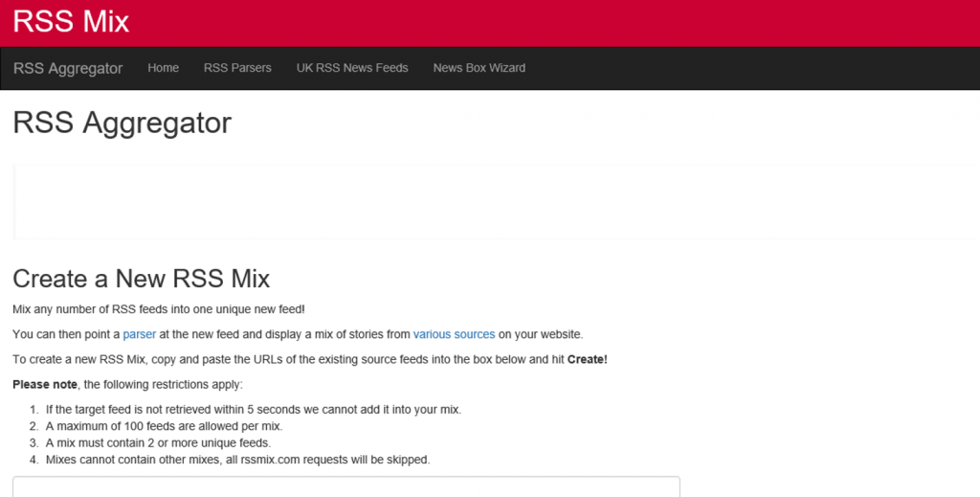Click the maximum 100 feeds restriction item
This screenshot has width=980, height=497.
(164, 426)
